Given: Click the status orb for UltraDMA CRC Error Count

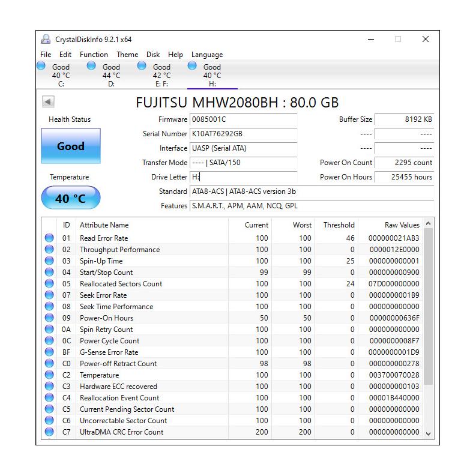Looking at the screenshot, I should click(49, 432).
